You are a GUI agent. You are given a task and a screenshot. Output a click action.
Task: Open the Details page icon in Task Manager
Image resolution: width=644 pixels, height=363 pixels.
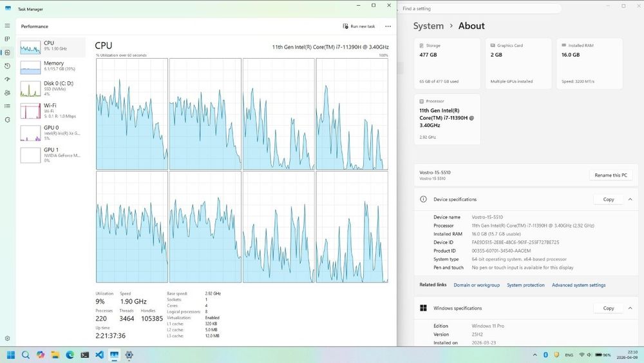[x=7, y=106]
